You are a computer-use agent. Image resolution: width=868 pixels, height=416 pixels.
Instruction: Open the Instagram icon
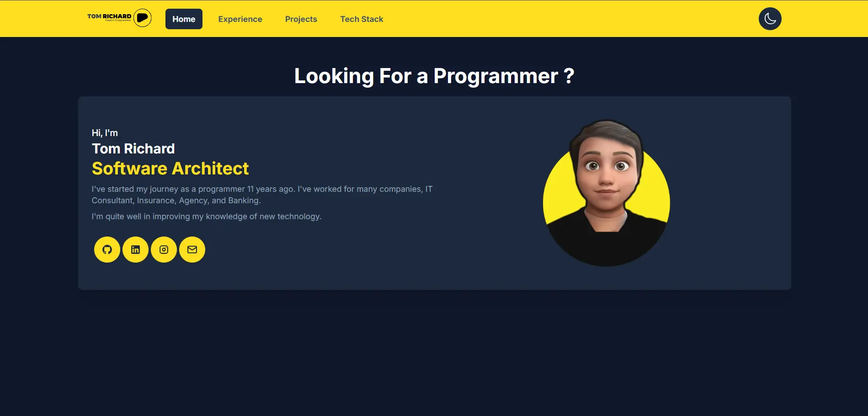pyautogui.click(x=164, y=249)
